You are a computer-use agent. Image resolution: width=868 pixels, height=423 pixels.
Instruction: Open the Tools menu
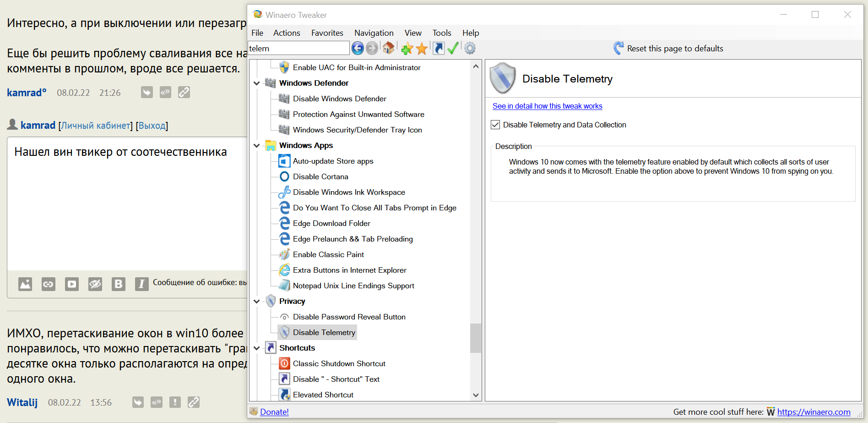441,33
